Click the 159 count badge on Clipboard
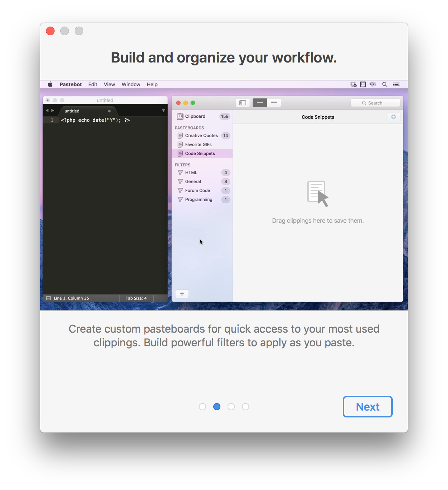 tap(225, 116)
